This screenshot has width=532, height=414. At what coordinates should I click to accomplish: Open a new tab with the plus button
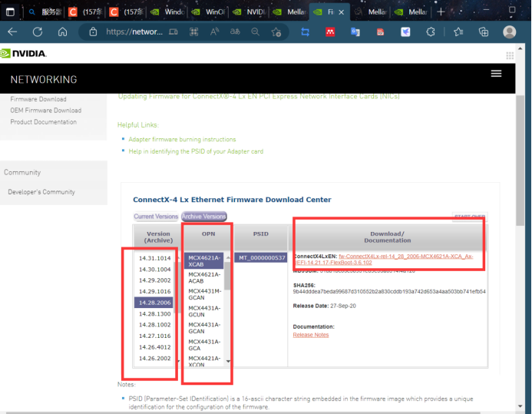click(x=441, y=12)
